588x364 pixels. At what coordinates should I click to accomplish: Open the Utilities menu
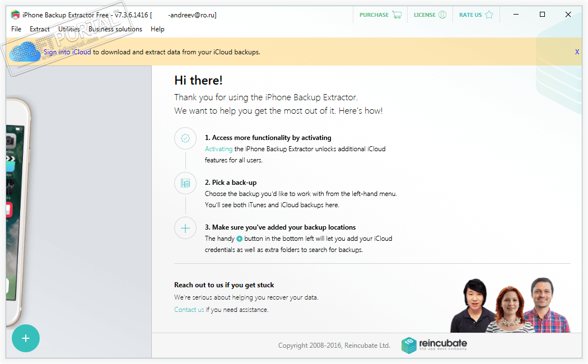point(69,29)
